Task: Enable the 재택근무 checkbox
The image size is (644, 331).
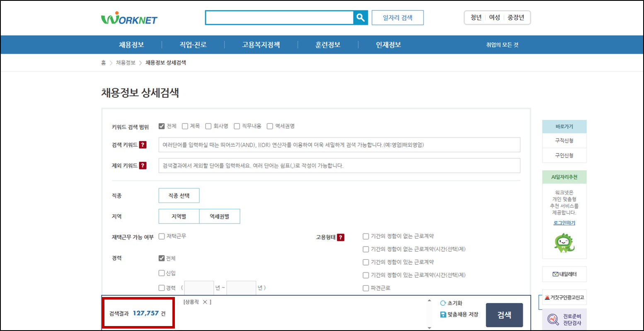Action: click(x=162, y=237)
